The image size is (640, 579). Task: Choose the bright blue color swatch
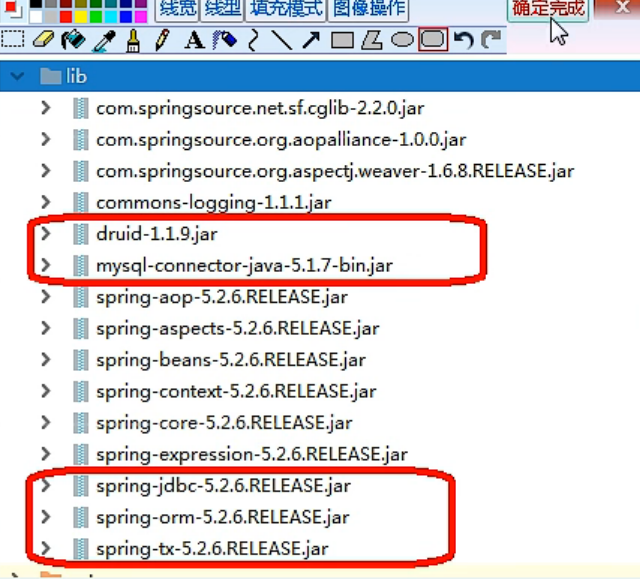[x=126, y=17]
